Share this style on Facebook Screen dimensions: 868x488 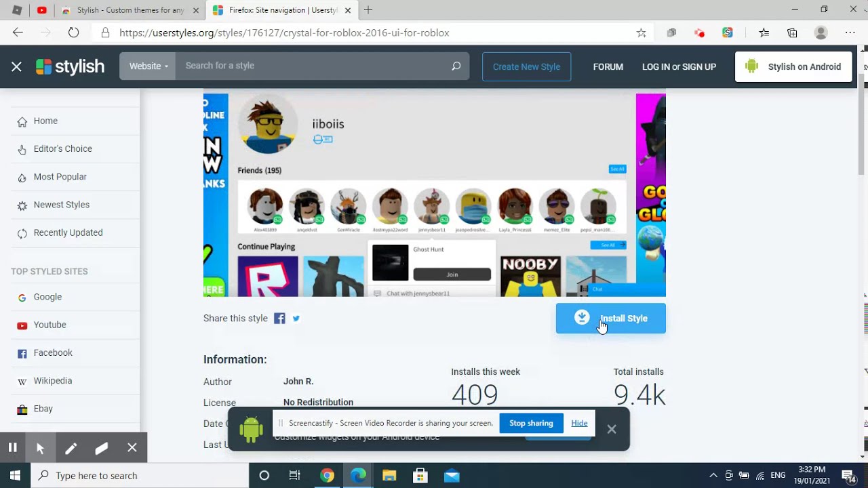coord(279,319)
